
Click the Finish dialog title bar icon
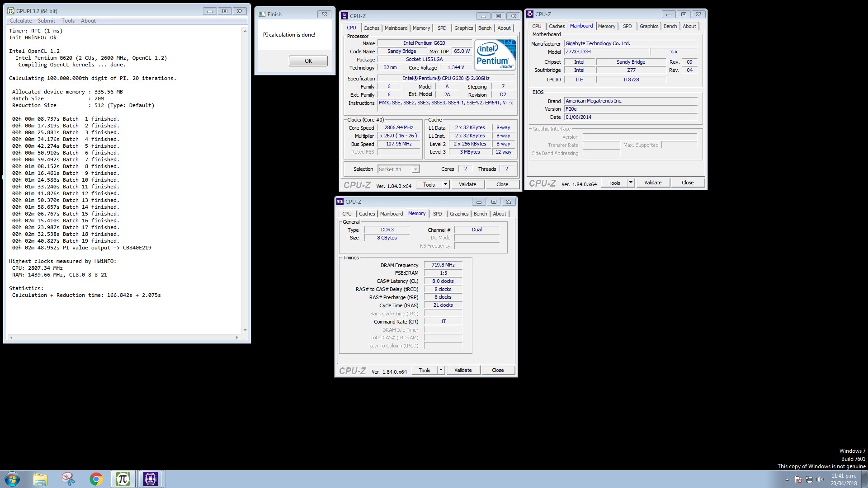pyautogui.click(x=262, y=14)
